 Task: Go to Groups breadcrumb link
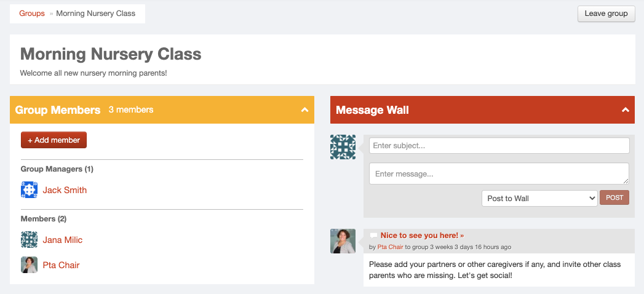[x=32, y=14]
